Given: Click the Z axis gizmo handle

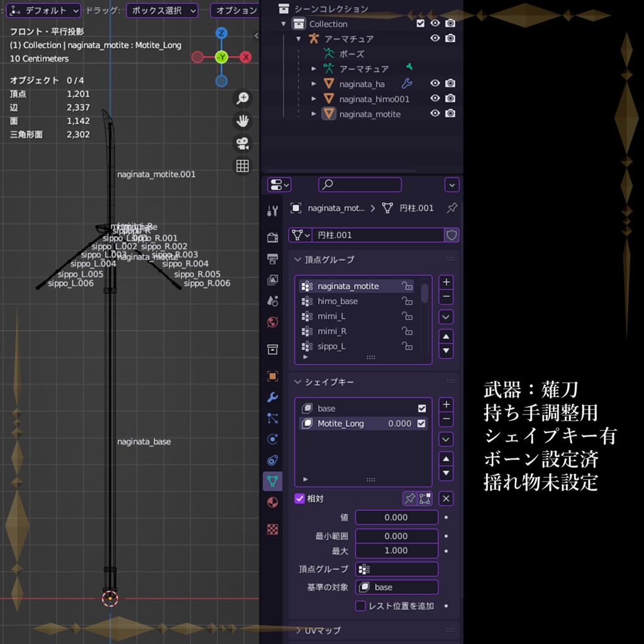Looking at the screenshot, I should (x=221, y=33).
